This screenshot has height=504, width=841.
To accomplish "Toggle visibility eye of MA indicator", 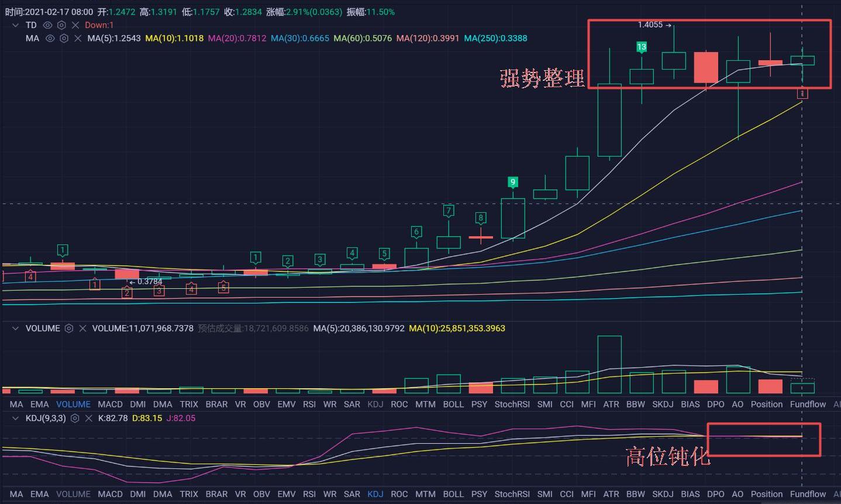I will coord(50,38).
